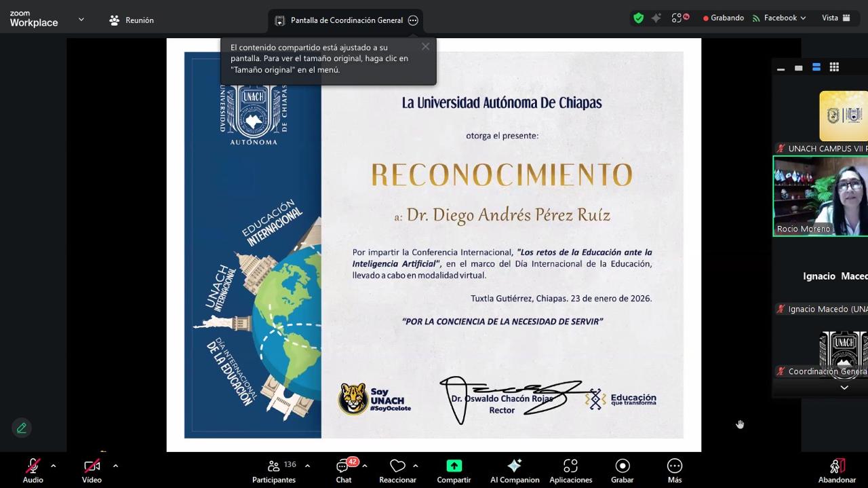Open the Más options menu
Screen dimensions: 868x488
pyautogui.click(x=674, y=467)
